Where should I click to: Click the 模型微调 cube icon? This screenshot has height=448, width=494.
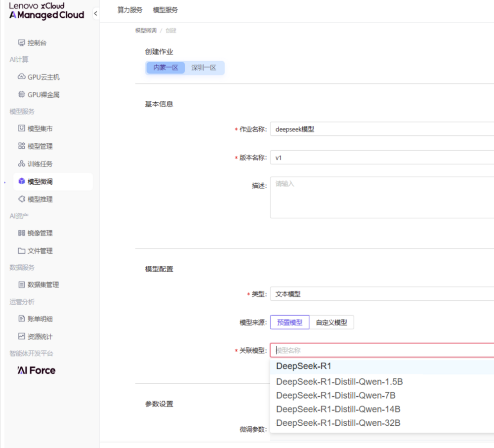click(x=21, y=181)
